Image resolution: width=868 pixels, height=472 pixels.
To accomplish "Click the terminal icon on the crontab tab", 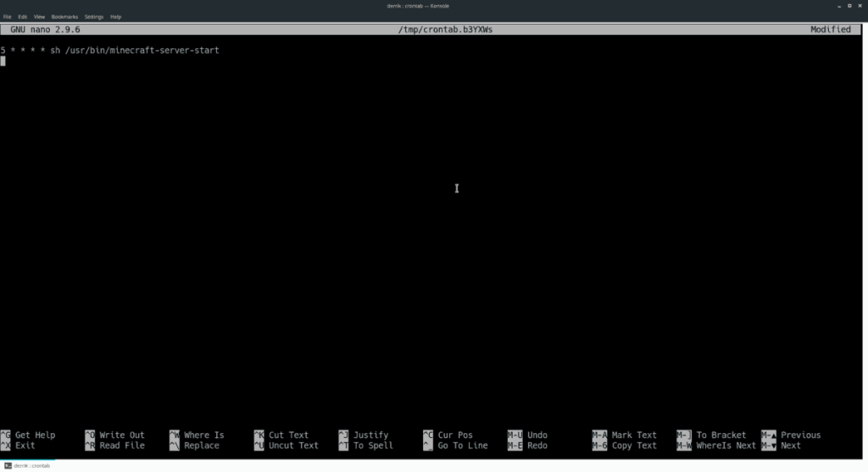I will pyautogui.click(x=7, y=466).
